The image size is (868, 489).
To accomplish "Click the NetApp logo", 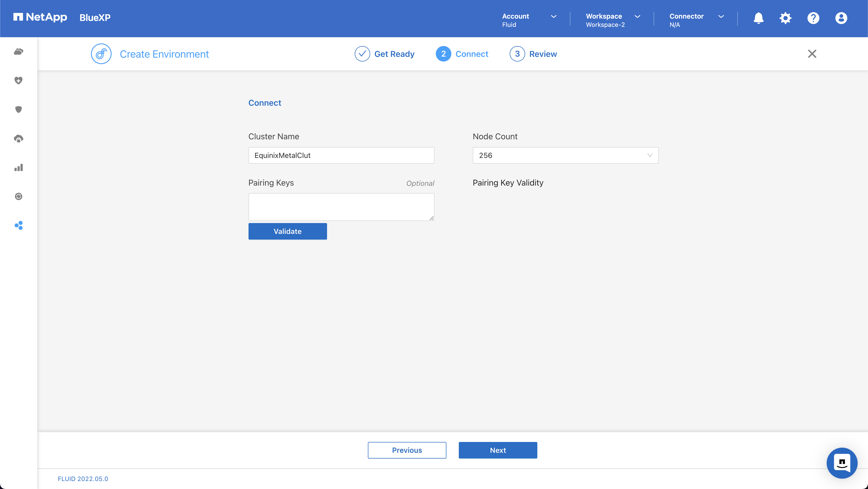I will (40, 17).
